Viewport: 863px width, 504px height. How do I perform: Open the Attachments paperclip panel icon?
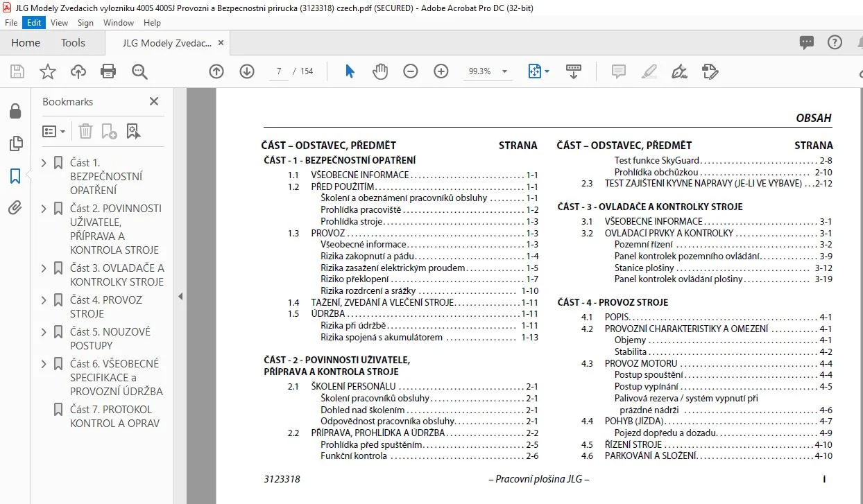point(15,208)
